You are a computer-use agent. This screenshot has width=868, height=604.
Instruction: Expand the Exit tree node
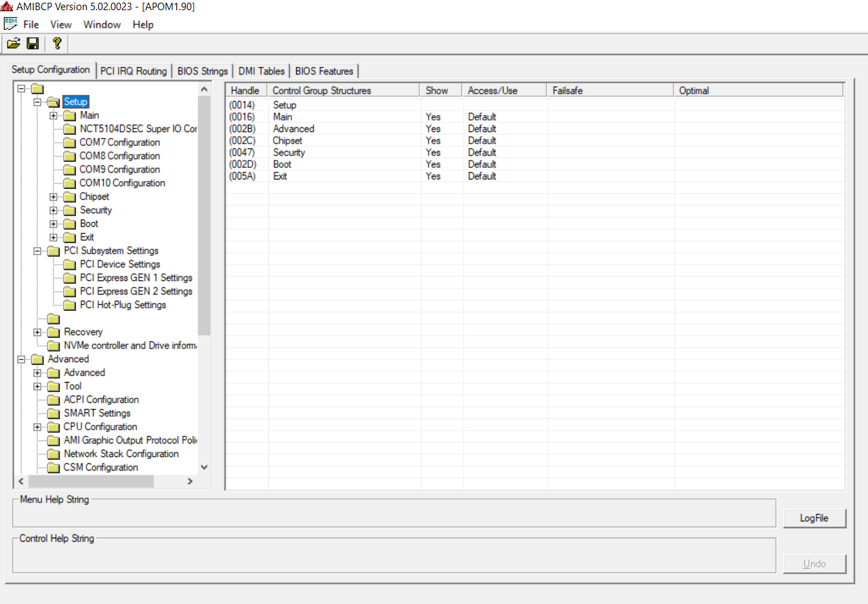pos(54,238)
